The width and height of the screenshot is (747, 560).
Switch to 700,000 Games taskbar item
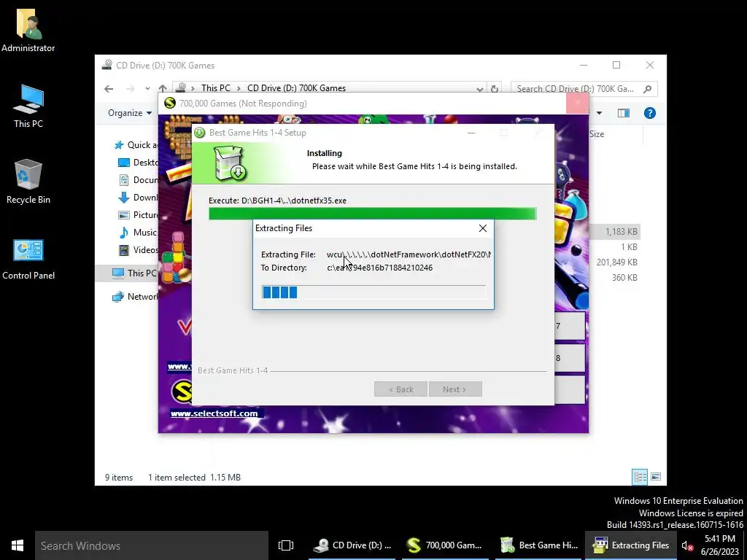[445, 545]
